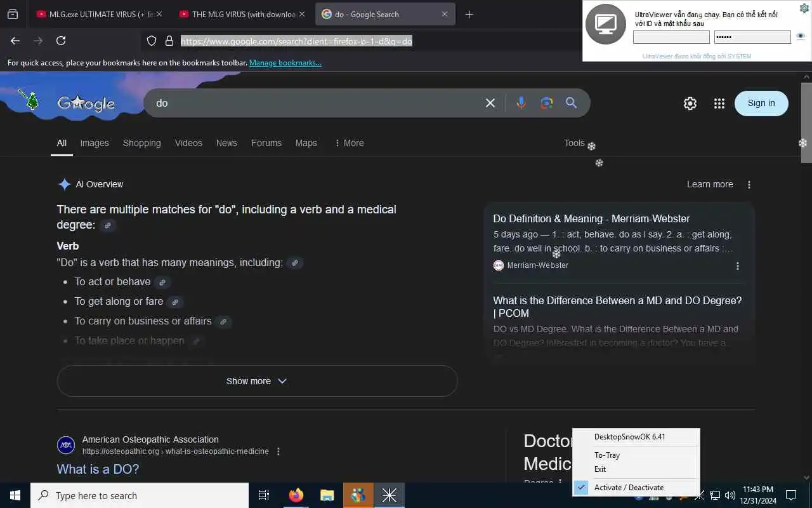The width and height of the screenshot is (812, 508).
Task: Open the Windows notification center
Action: tap(791, 495)
